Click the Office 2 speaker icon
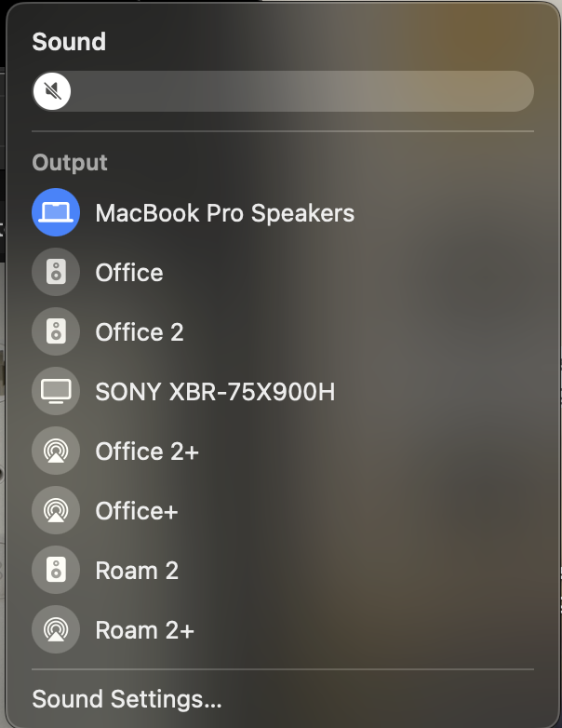 point(56,331)
